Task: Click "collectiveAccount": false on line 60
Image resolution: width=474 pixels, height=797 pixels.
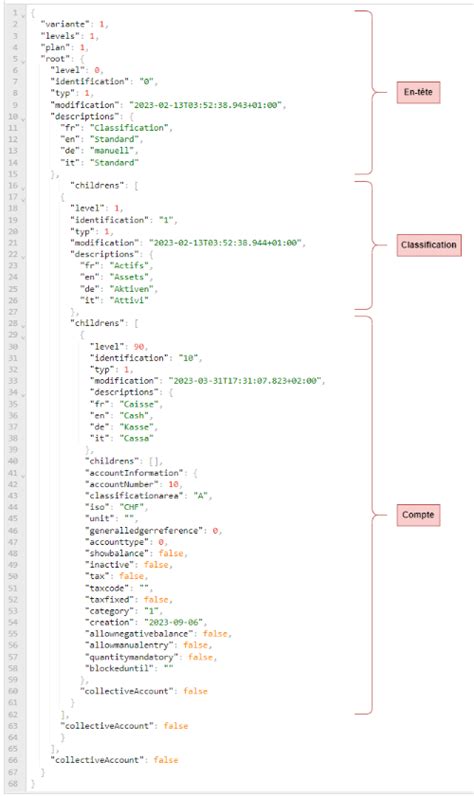Action: point(144,692)
